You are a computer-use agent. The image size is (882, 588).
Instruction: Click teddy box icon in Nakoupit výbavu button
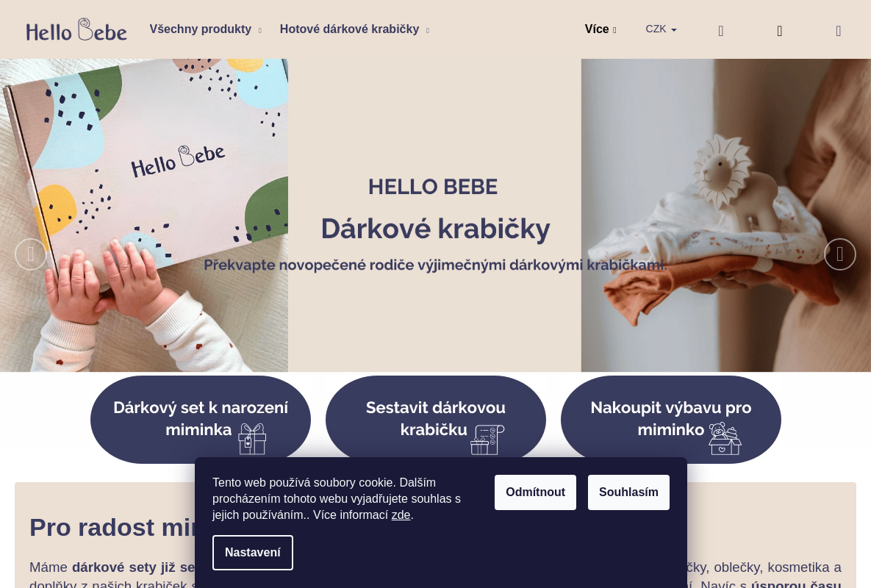click(x=725, y=439)
